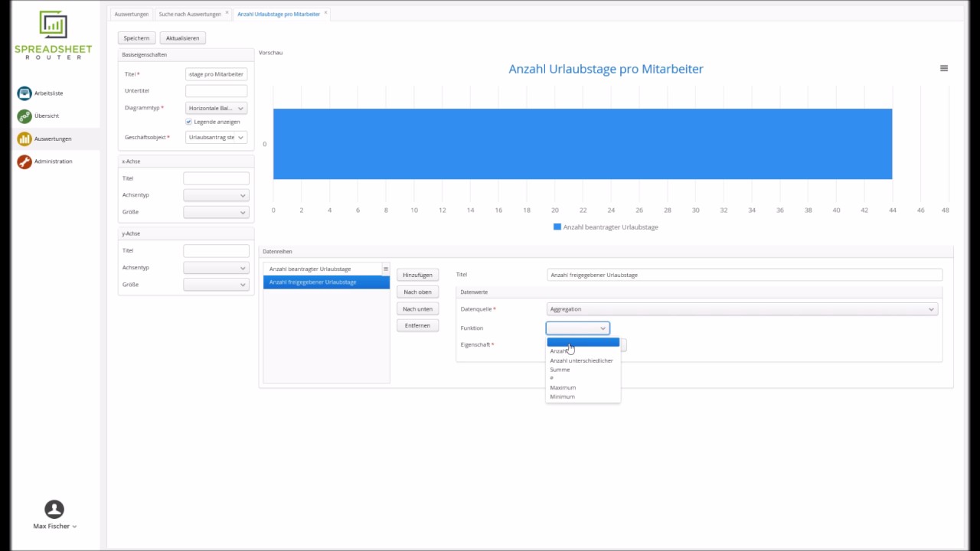
Task: Open the y-Achse Achsentyp dropdown
Action: coord(216,268)
